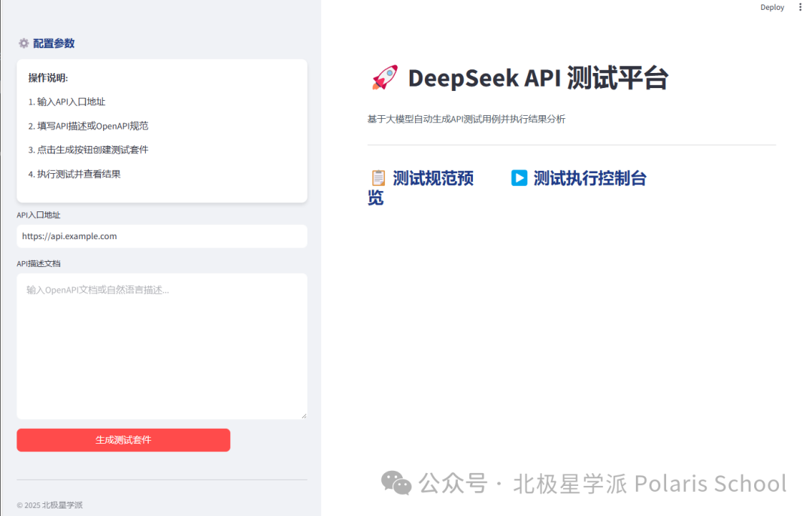The height and width of the screenshot is (516, 812).
Task: Click the gear icon beside 配置参数
Action: click(24, 44)
